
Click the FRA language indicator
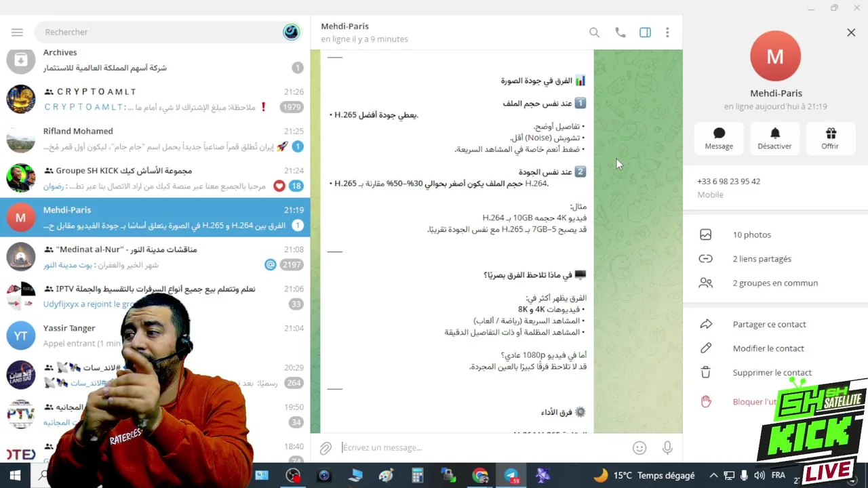(778, 476)
